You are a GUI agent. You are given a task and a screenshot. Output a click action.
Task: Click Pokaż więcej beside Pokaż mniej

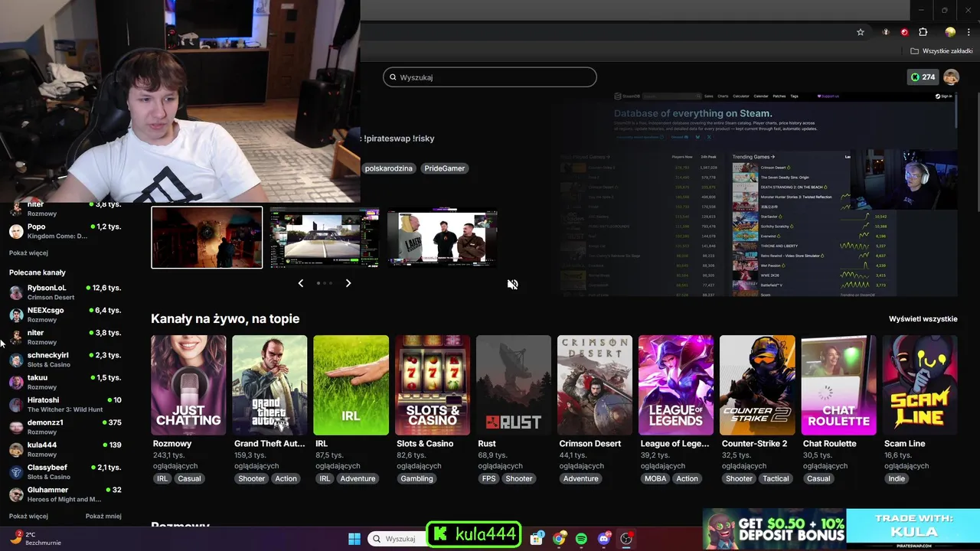coord(28,516)
